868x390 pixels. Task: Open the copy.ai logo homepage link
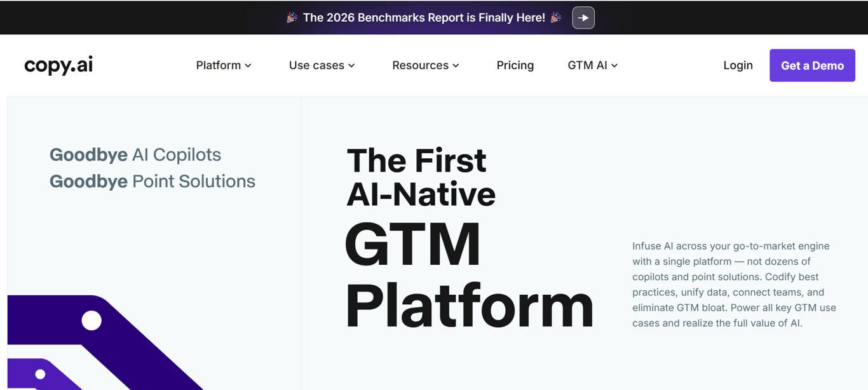[x=58, y=65]
